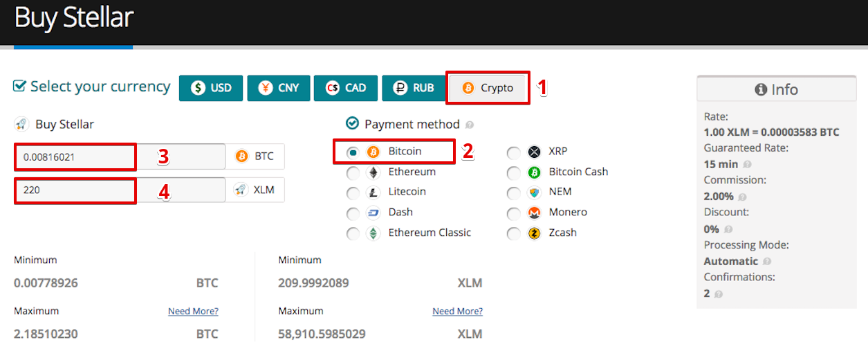
Task: Open Need More link under XLM maximum
Action: point(457,312)
